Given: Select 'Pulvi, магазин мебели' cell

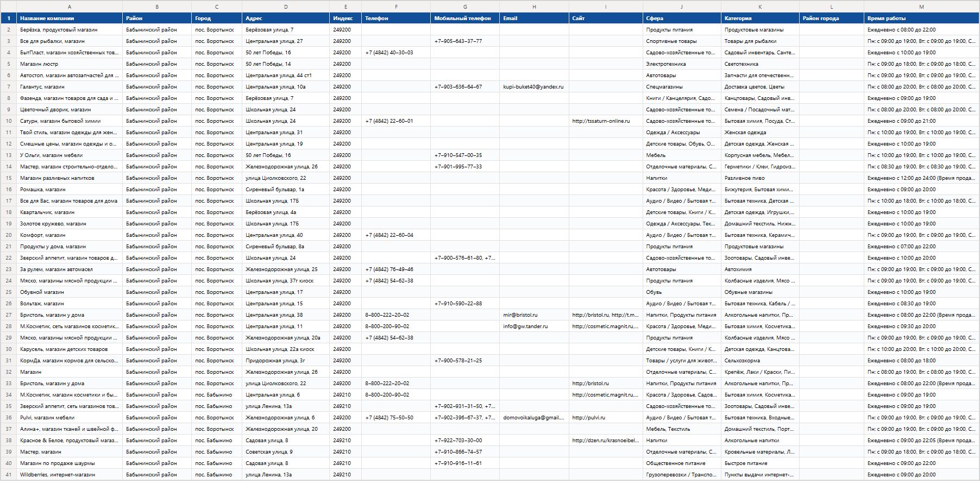Looking at the screenshot, I should coord(70,418).
